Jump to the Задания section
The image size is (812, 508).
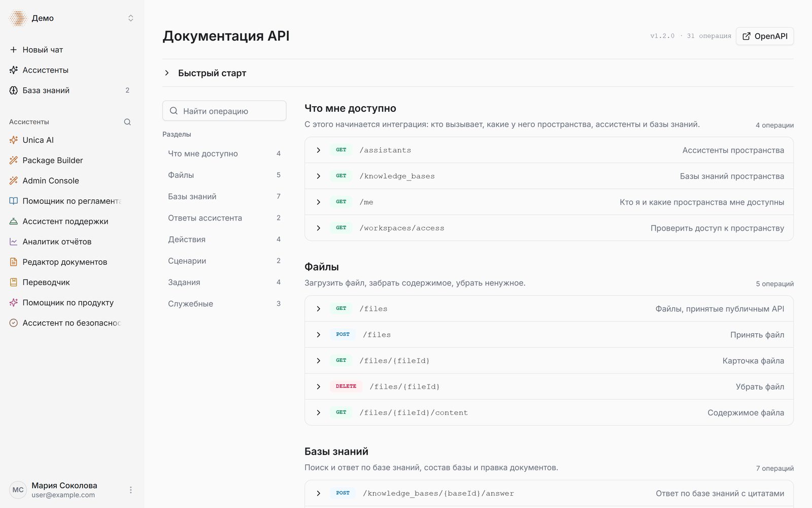tap(224, 282)
